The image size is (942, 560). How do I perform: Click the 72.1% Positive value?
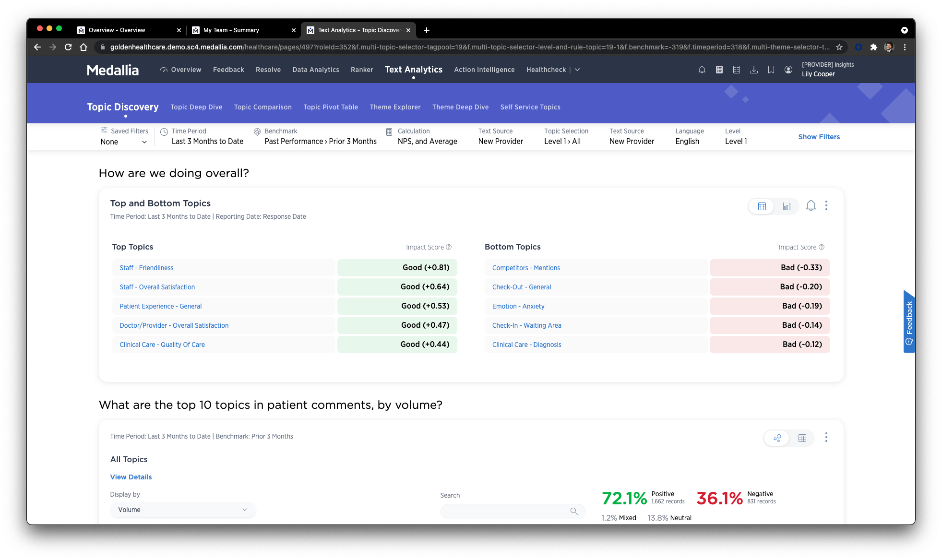(624, 499)
